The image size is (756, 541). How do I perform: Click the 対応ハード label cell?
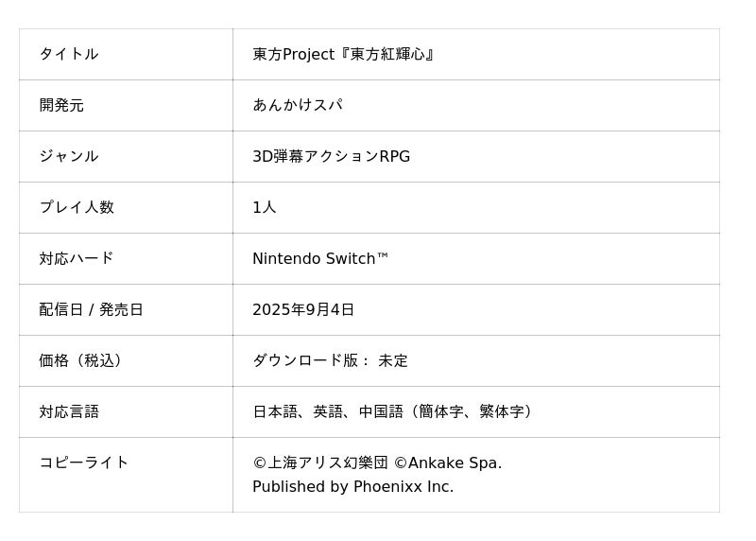click(77, 259)
